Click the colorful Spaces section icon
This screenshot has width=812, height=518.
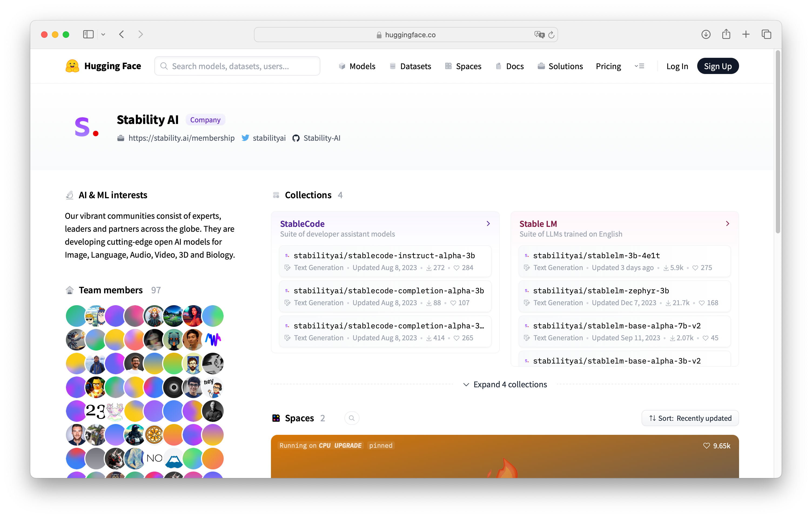[x=276, y=418]
